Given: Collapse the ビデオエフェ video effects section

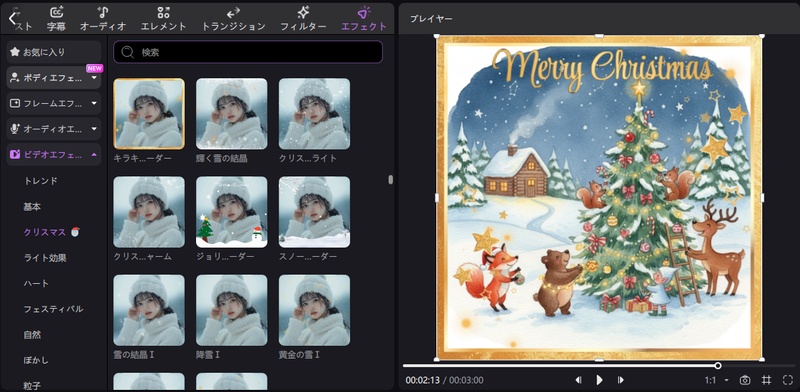Looking at the screenshot, I should [94, 155].
